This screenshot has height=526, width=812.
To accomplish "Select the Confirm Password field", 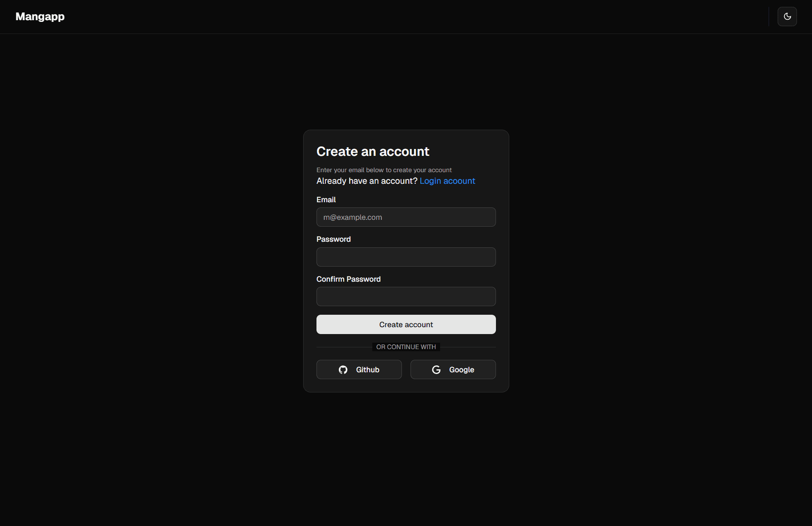I will (406, 296).
